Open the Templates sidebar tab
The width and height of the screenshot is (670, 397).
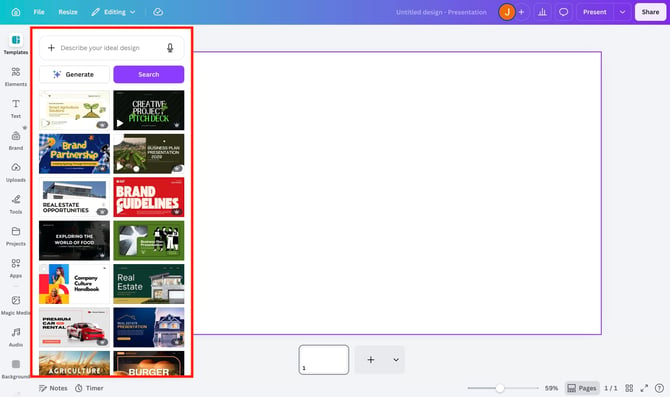[16, 44]
